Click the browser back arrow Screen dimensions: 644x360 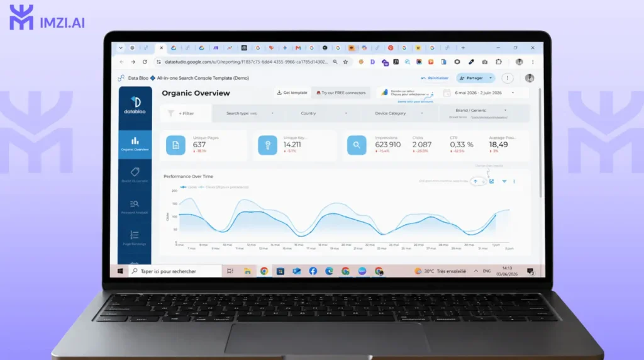pyautogui.click(x=121, y=62)
